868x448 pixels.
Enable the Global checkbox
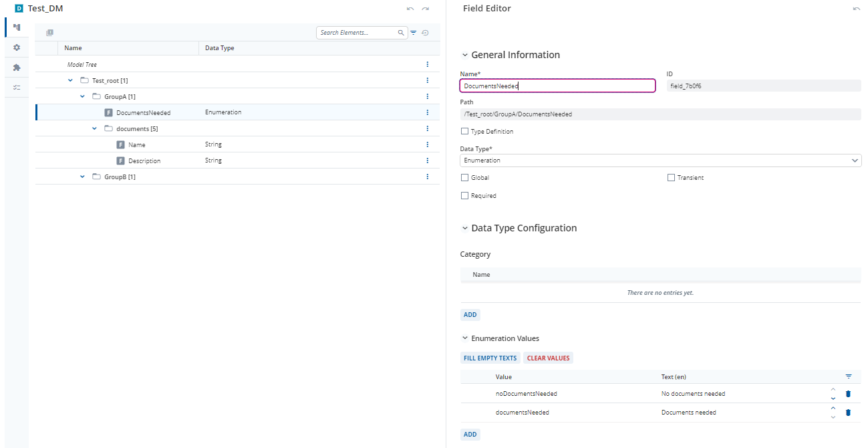coord(465,178)
